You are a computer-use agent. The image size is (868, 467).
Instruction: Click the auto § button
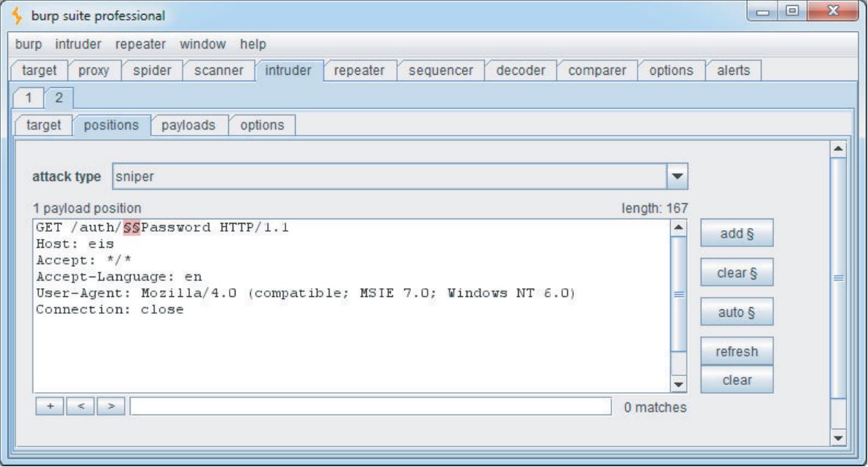click(737, 312)
